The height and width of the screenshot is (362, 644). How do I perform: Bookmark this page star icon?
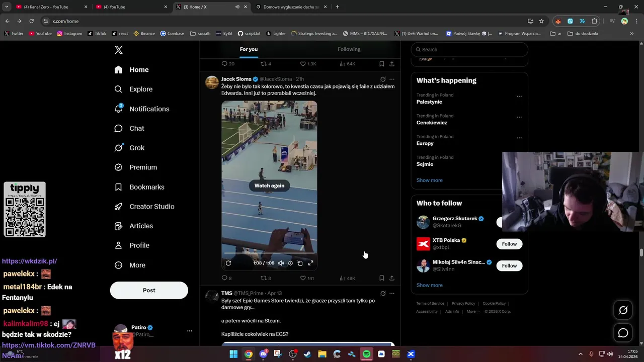[541, 21]
